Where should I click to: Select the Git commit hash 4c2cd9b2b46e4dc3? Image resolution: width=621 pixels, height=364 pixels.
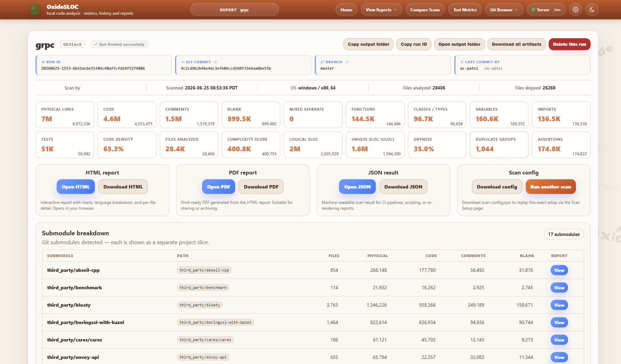(226, 68)
